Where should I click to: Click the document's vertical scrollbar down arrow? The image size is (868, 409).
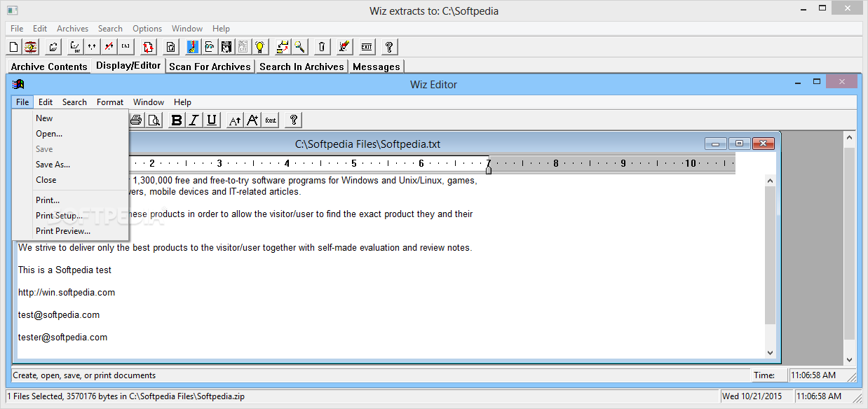click(x=771, y=352)
